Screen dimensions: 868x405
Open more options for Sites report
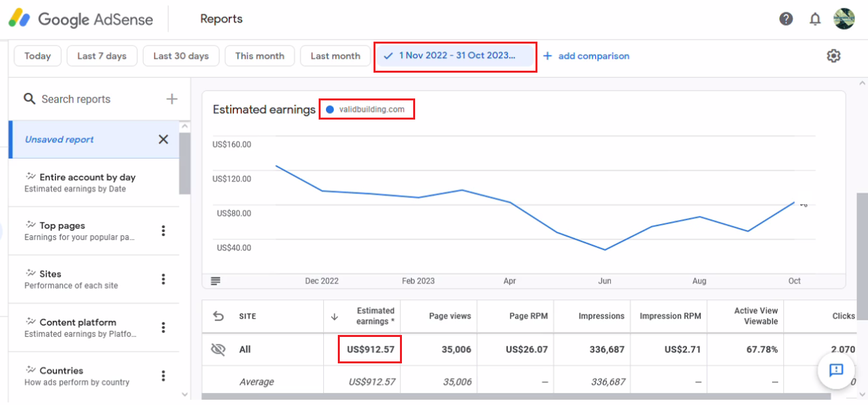(163, 279)
